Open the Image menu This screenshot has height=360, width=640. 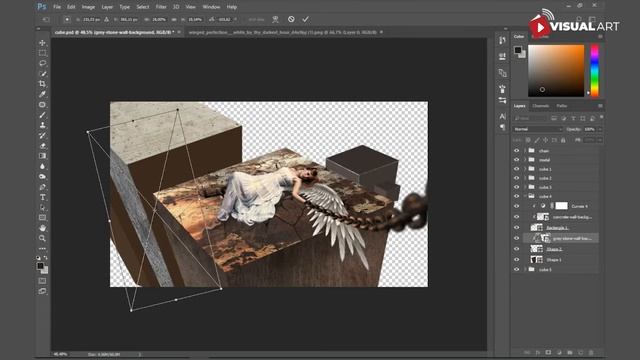pyautogui.click(x=88, y=7)
